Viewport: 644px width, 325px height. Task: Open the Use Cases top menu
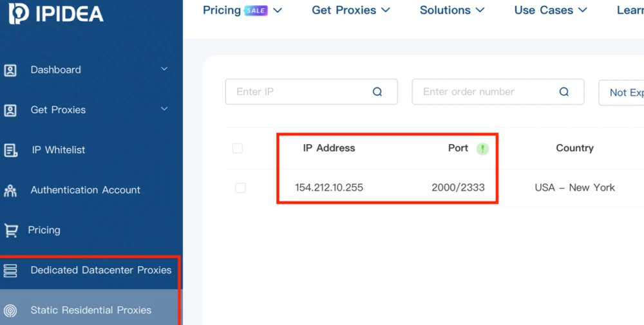click(x=551, y=10)
